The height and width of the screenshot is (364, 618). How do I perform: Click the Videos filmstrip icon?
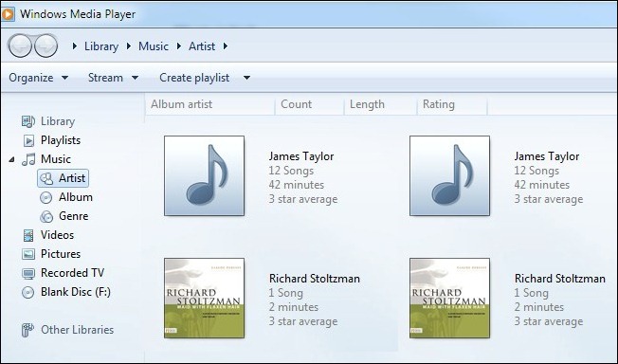coord(28,235)
